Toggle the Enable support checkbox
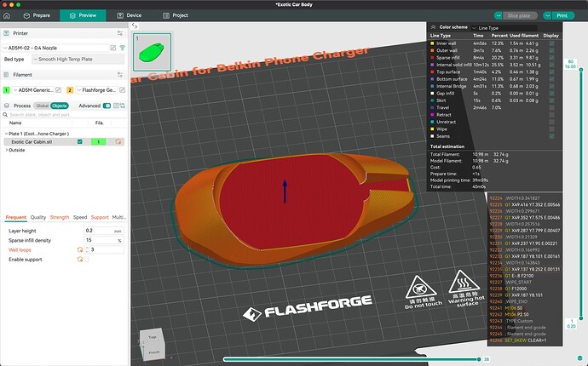Image resolution: width=588 pixels, height=366 pixels. [x=87, y=260]
